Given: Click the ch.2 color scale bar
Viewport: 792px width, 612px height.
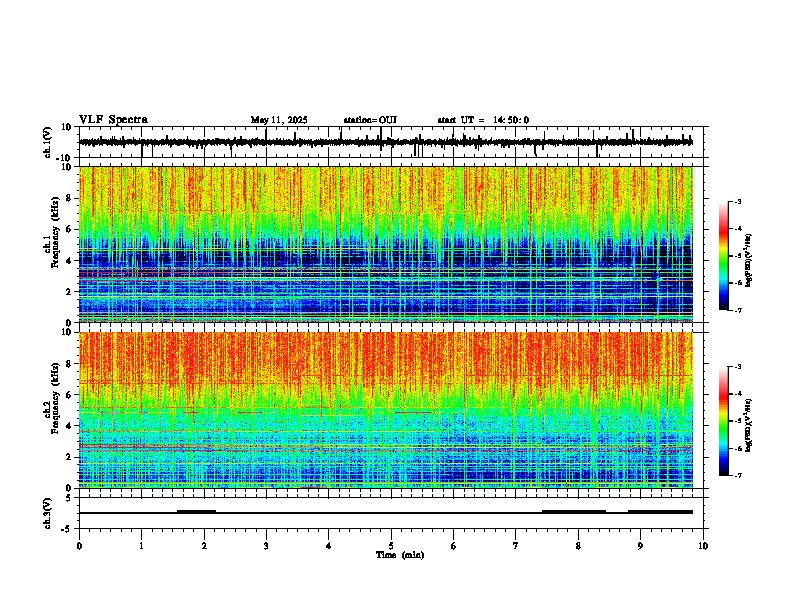Looking at the screenshot, I should pos(724,421).
